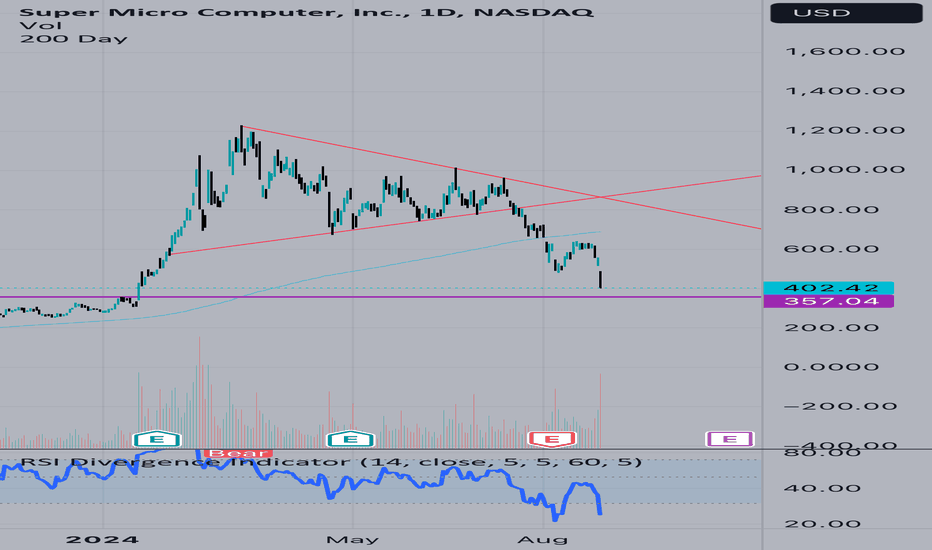Viewport: 932px width, 550px height.
Task: Click the 1,200.00 price axis label
Action: [845, 130]
